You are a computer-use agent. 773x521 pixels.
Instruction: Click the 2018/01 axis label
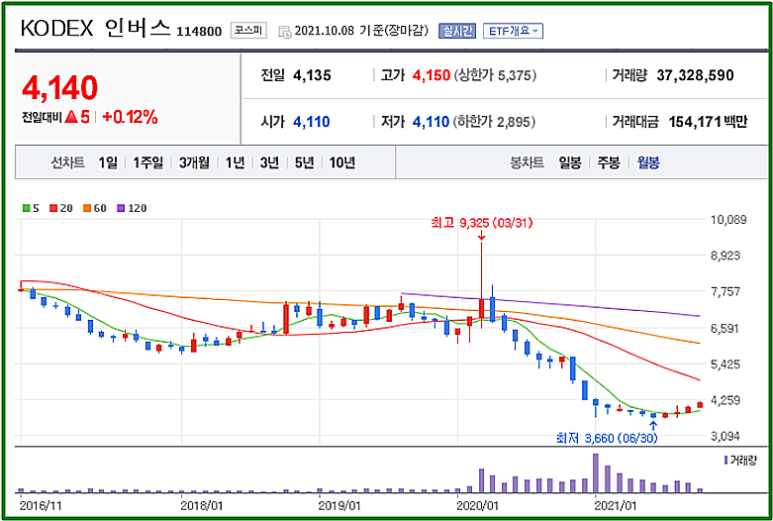pyautogui.click(x=201, y=506)
